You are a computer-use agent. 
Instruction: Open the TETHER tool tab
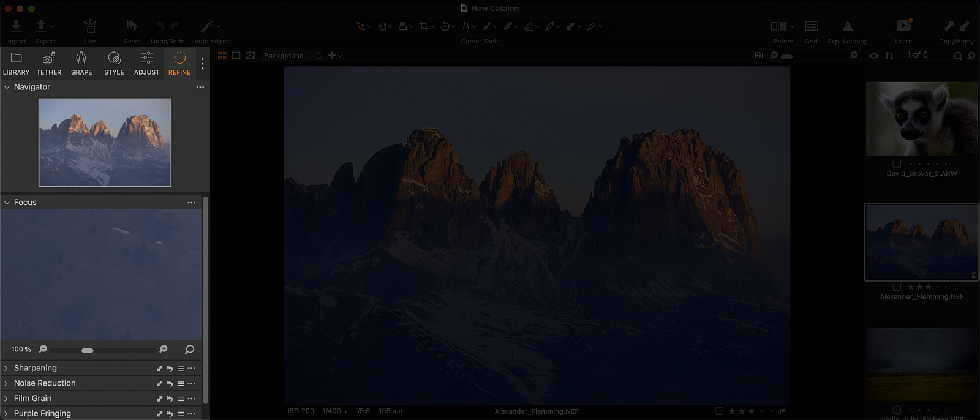(x=49, y=63)
